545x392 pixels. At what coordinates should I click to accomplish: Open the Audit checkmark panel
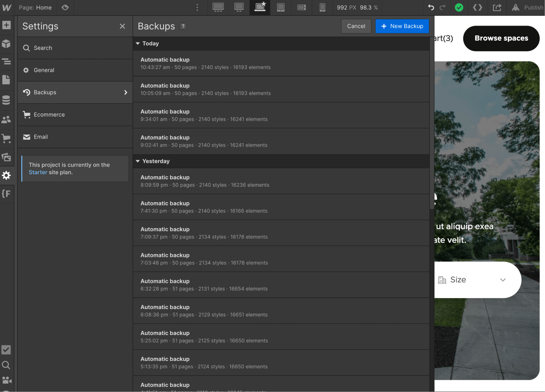point(6,350)
